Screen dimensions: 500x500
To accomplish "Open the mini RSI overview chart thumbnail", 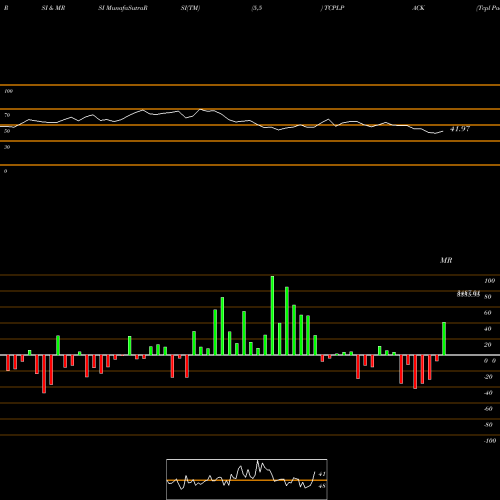I will [x=247, y=479].
